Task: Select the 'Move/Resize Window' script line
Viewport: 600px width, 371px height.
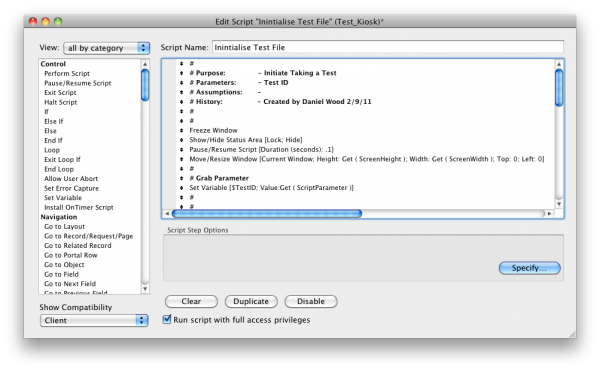Action: pyautogui.click(x=367, y=159)
